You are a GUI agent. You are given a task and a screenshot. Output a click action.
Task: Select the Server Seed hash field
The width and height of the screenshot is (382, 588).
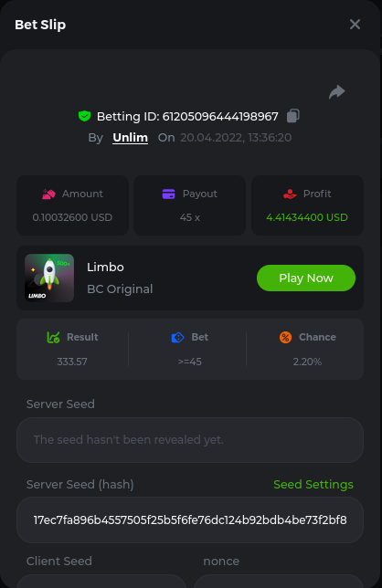(190, 520)
